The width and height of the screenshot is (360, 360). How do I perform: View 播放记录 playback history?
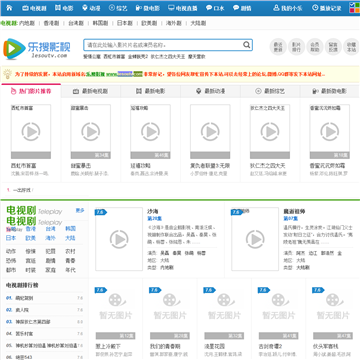pyautogui.click(x=327, y=8)
